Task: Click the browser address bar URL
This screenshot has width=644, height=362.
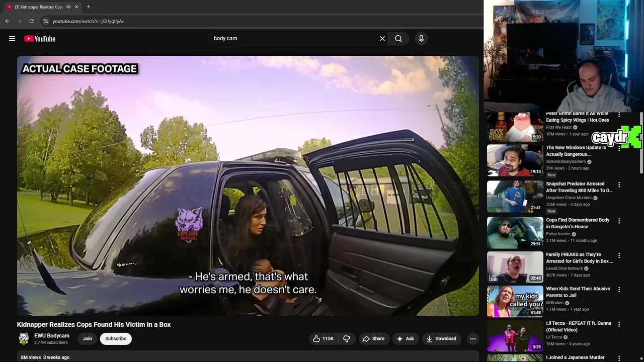Action: (89, 21)
